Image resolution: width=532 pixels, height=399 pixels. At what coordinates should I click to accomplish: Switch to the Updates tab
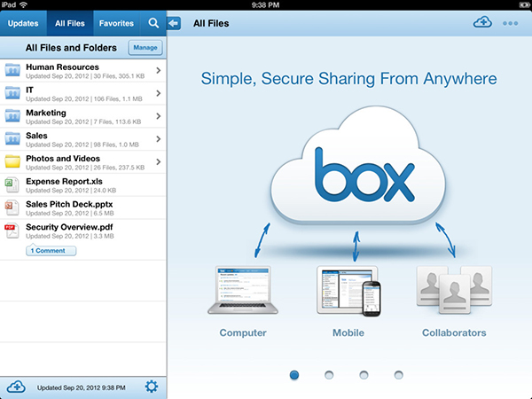pyautogui.click(x=23, y=23)
